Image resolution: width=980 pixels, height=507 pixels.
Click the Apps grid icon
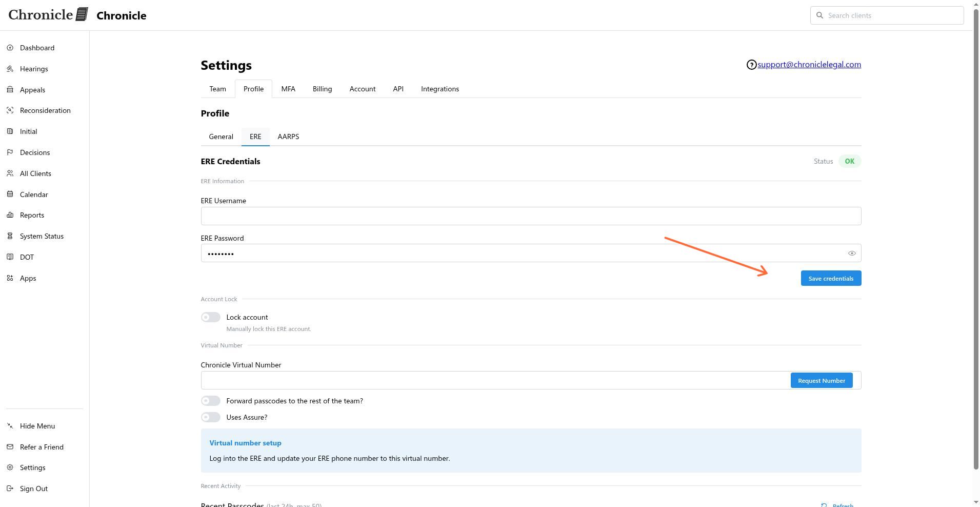(10, 278)
